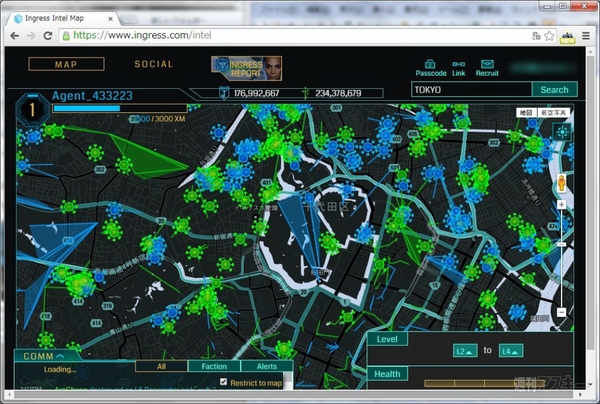Select the Alerts comm tab
The height and width of the screenshot is (404, 600).
(x=267, y=366)
